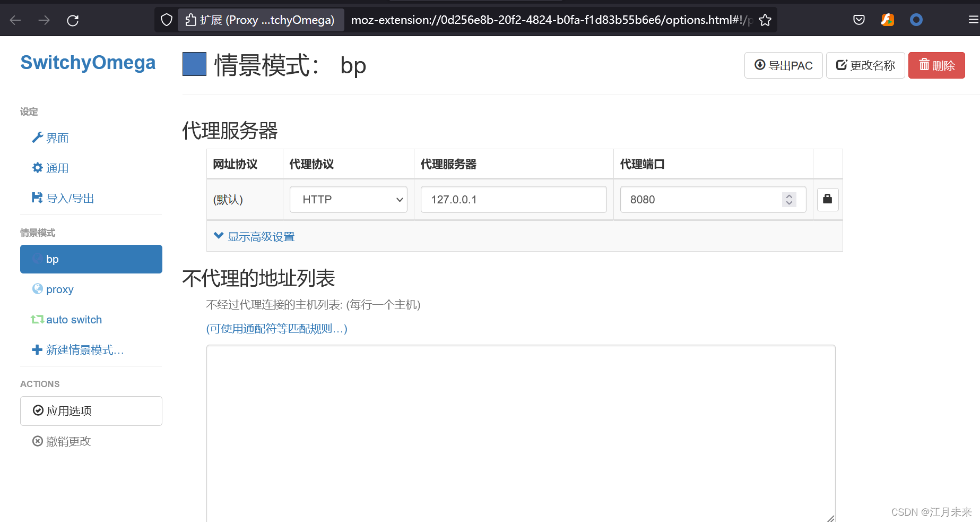Select the auto switch profile

[x=67, y=320]
